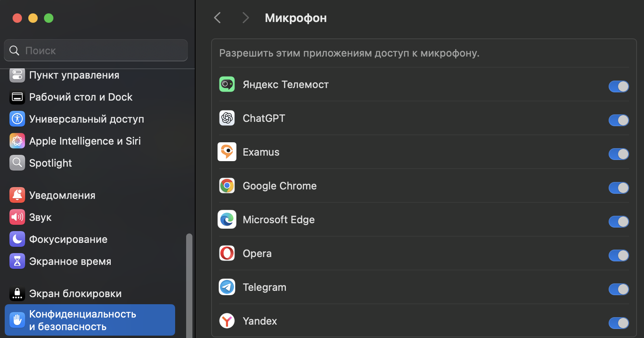Screen dimensions: 644x338
Task: Turn off ChatGPT microphone toggle
Action: point(619,120)
